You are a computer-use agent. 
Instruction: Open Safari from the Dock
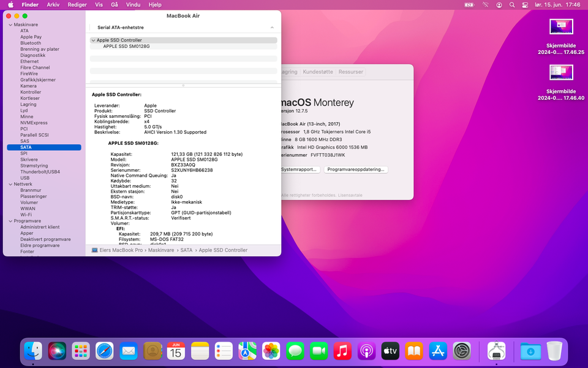point(105,351)
